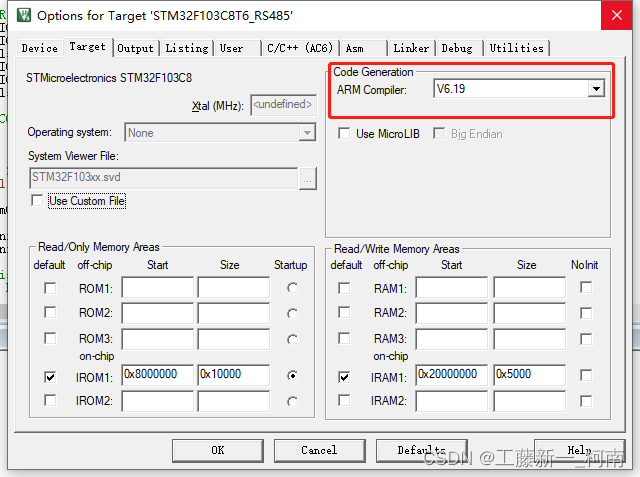Click the ROM1 Size field
The image size is (640, 477).
pyautogui.click(x=234, y=287)
